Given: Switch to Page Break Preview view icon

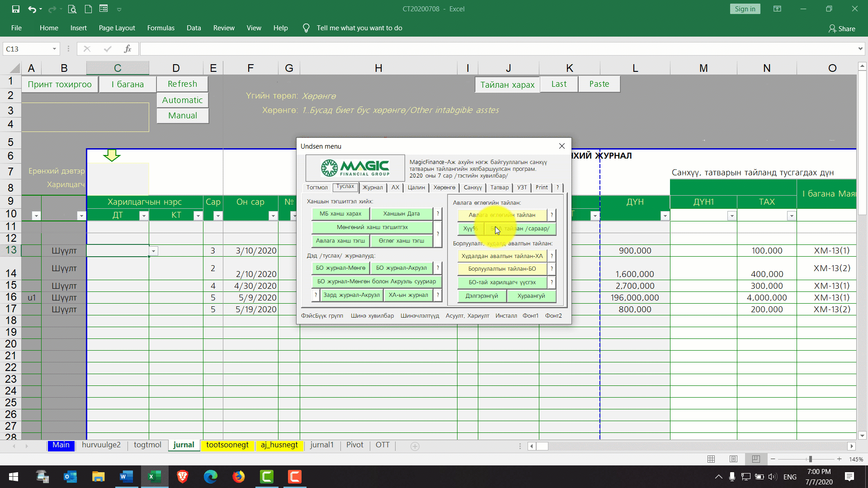Looking at the screenshot, I should click(x=755, y=459).
